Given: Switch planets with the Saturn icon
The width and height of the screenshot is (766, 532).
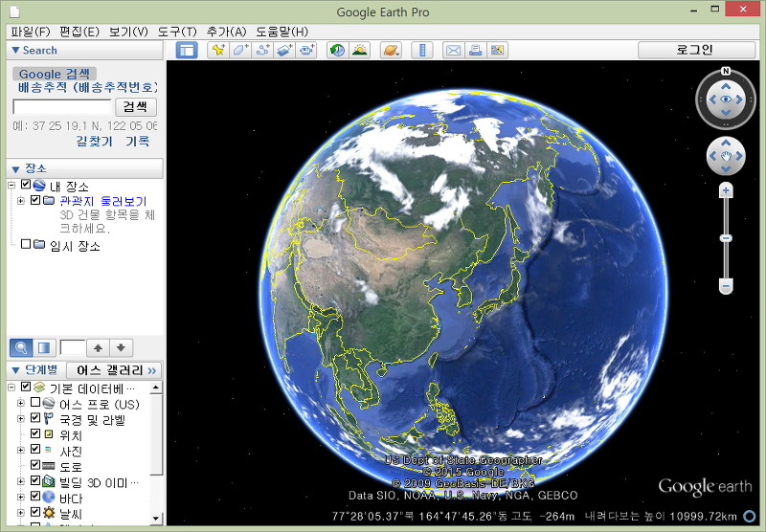Looking at the screenshot, I should click(x=391, y=50).
